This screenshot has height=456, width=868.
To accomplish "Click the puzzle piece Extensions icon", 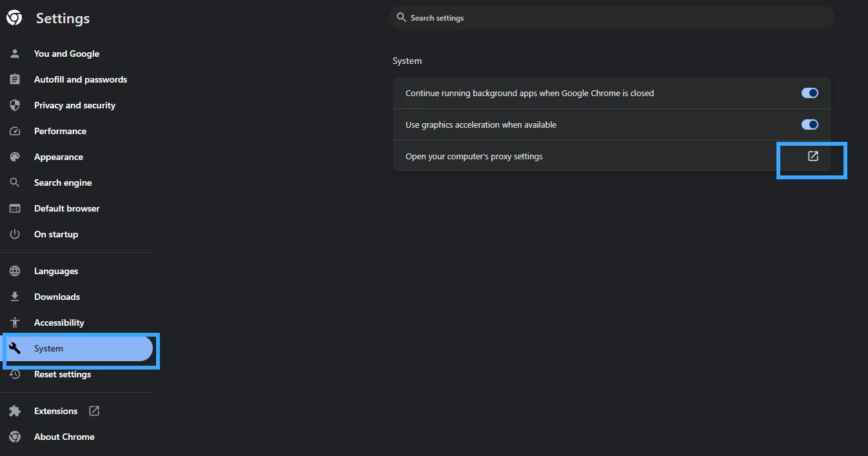I will point(15,411).
